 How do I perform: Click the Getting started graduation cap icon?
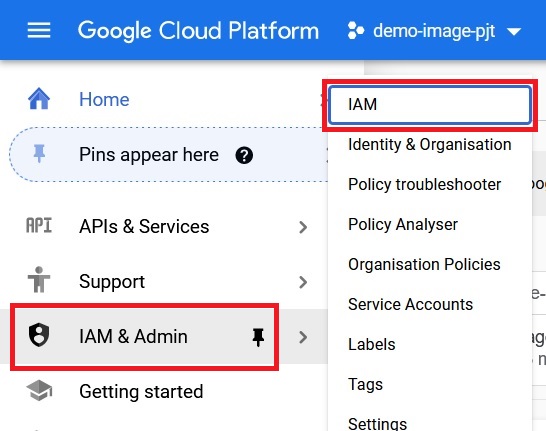(39, 390)
